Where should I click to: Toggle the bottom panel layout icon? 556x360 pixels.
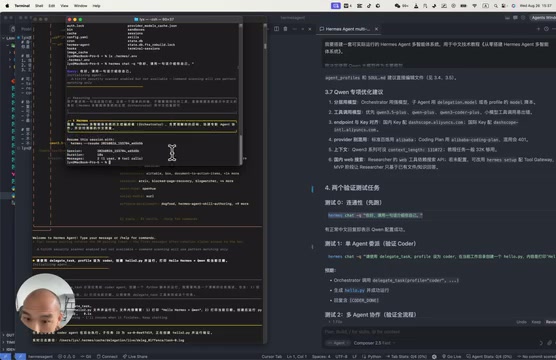point(507,17)
